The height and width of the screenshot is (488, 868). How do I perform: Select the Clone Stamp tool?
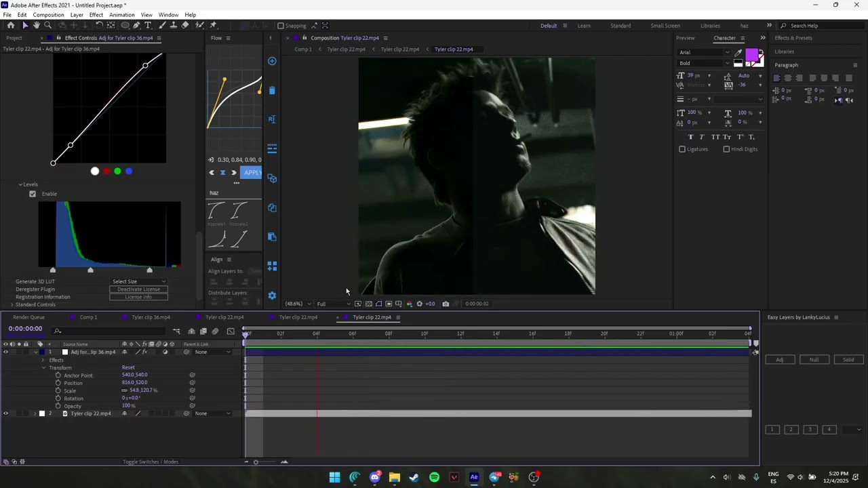tap(174, 25)
